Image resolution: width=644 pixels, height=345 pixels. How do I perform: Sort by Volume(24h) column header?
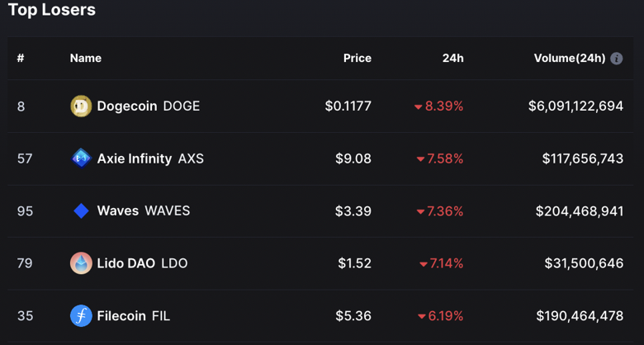point(570,59)
